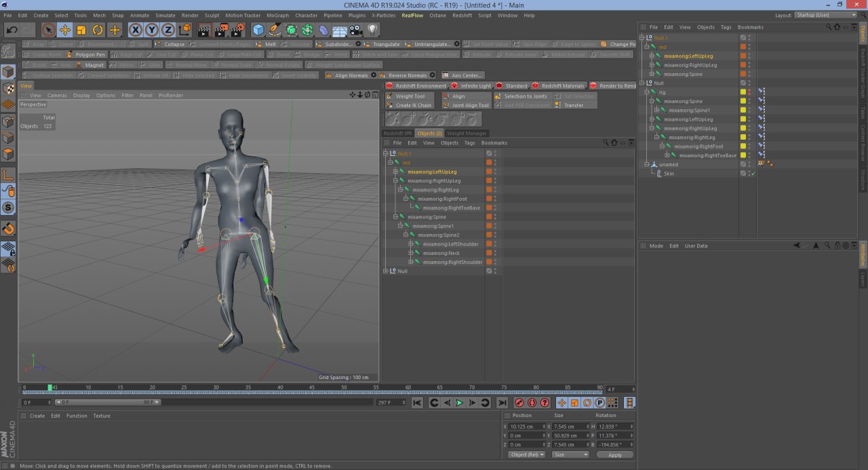Click the Position X value field
The width and height of the screenshot is (868, 470).
click(527, 427)
